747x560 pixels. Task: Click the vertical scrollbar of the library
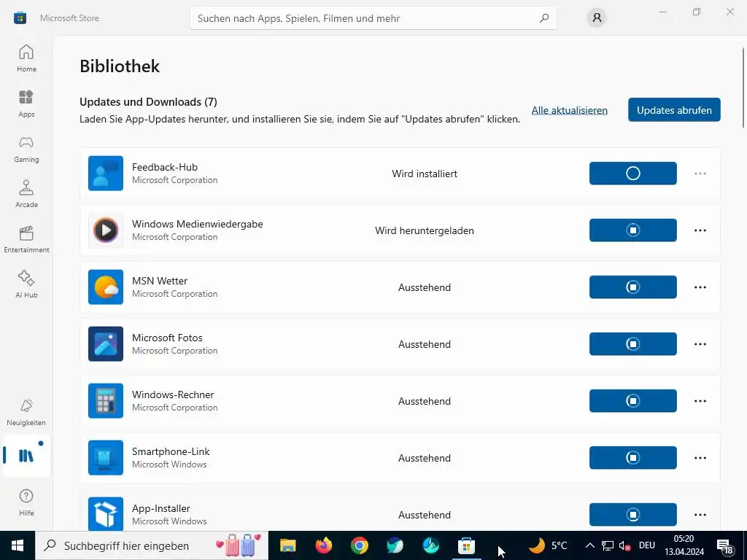(x=743, y=88)
